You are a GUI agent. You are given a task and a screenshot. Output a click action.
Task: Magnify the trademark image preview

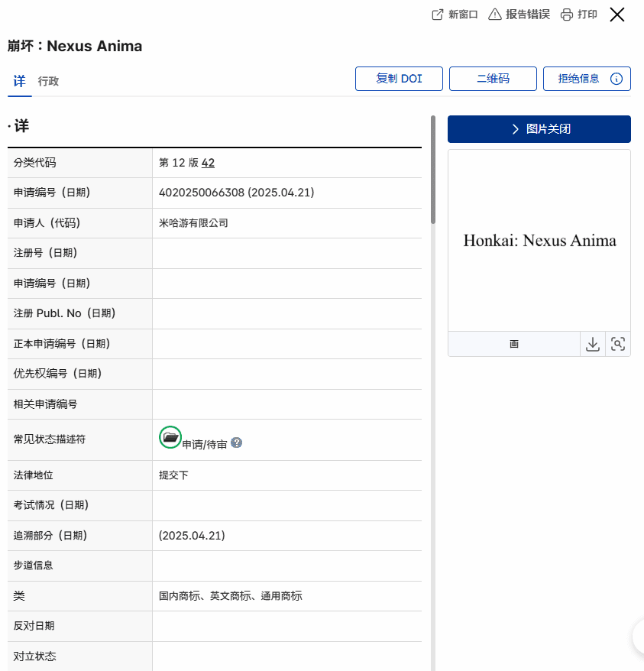[617, 344]
